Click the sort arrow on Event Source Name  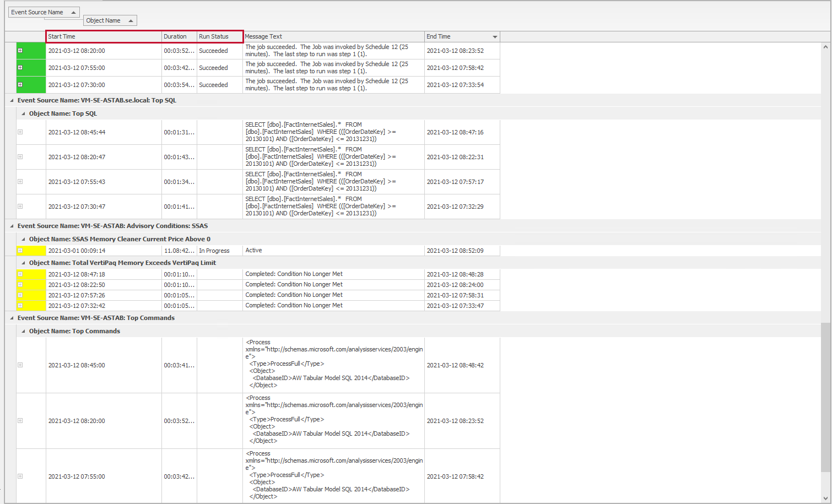pyautogui.click(x=72, y=12)
